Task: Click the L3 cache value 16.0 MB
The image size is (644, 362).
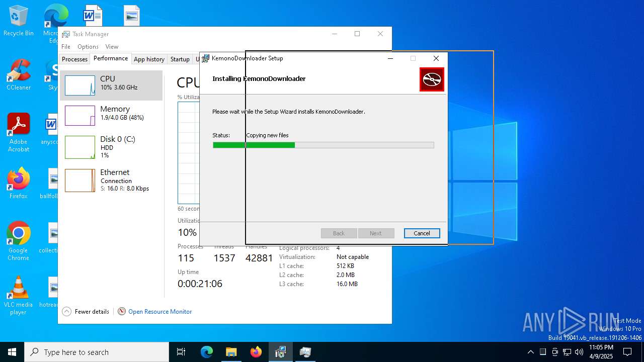Action: (x=347, y=284)
